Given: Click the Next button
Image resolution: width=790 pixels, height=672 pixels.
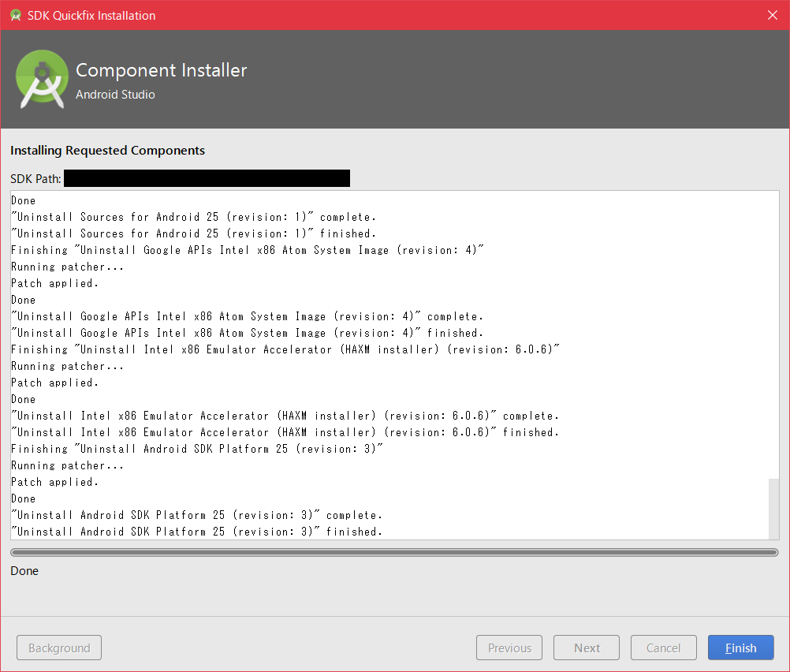Looking at the screenshot, I should 587,648.
